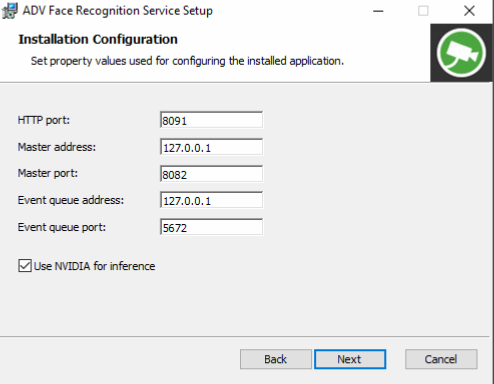Close the ADV Face Recognition setup window
Image resolution: width=494 pixels, height=384 pixels.
tap(469, 11)
